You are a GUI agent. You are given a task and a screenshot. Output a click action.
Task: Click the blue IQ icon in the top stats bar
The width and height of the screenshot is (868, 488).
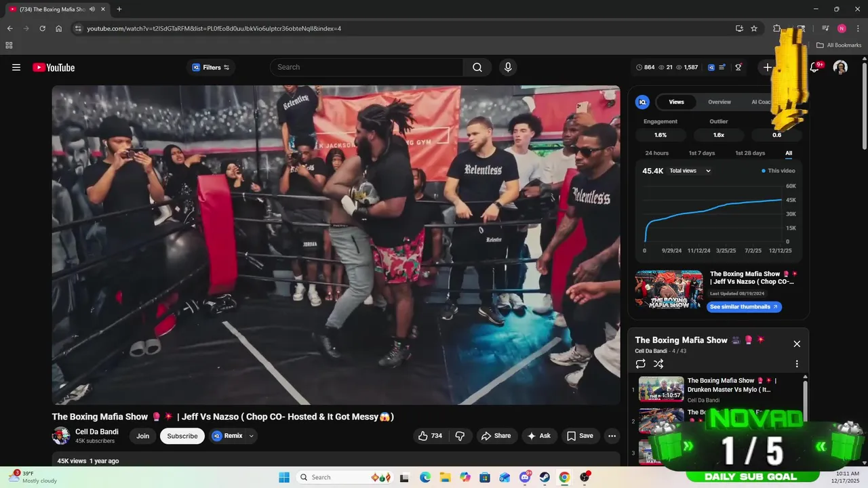711,67
